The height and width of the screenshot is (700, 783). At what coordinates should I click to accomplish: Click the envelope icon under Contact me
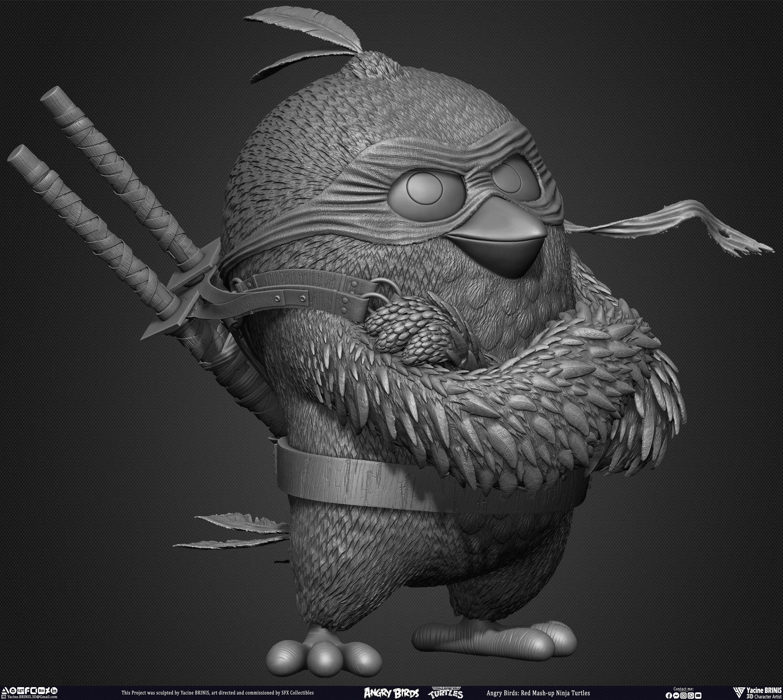tap(698, 695)
